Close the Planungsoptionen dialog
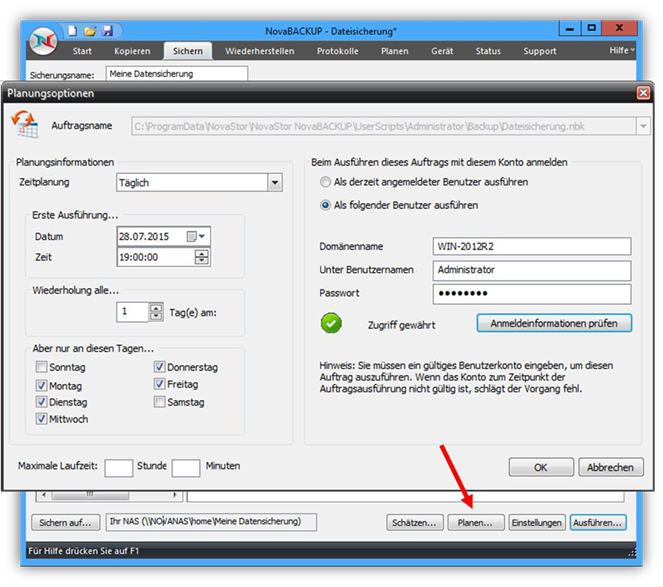This screenshot has width=663, height=587. (643, 93)
